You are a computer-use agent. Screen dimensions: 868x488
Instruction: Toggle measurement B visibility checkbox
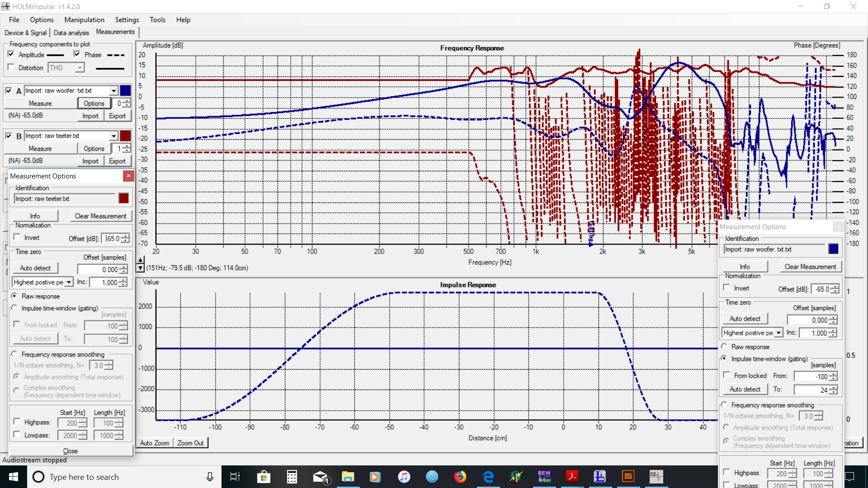point(9,136)
